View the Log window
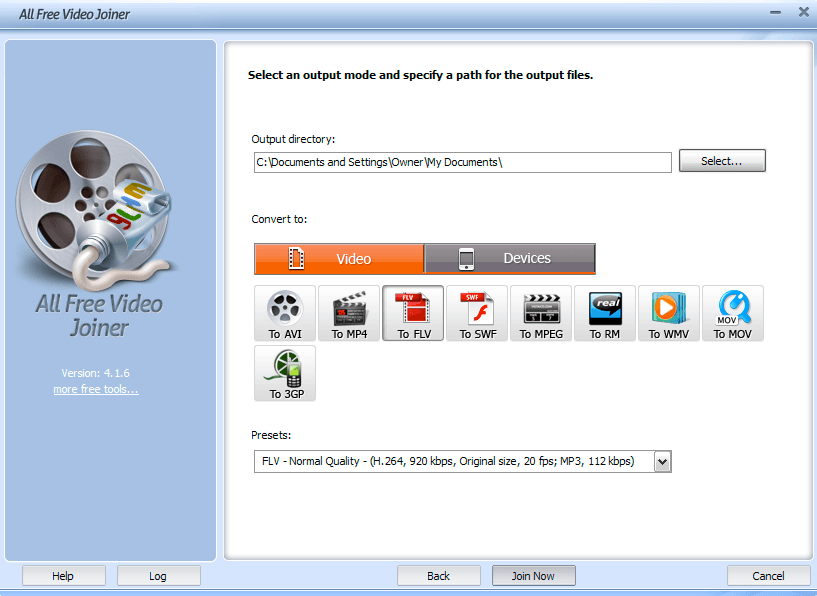The width and height of the screenshot is (817, 596). (158, 575)
